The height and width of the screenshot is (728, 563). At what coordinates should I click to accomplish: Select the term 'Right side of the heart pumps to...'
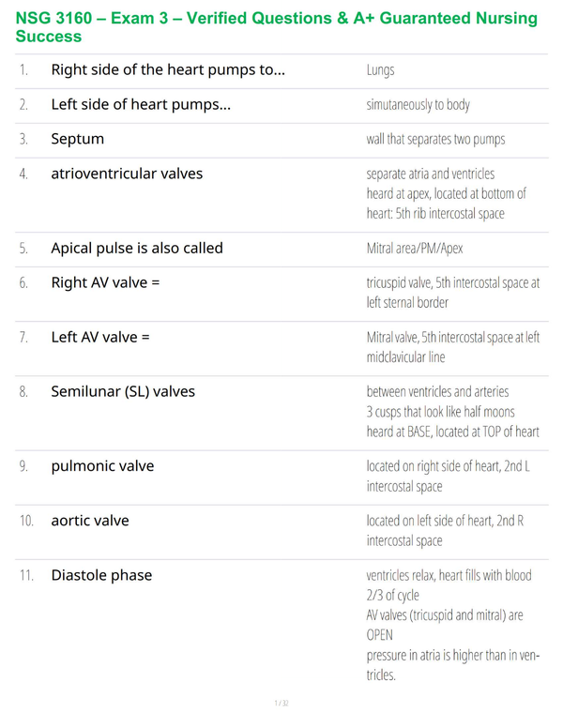click(168, 69)
